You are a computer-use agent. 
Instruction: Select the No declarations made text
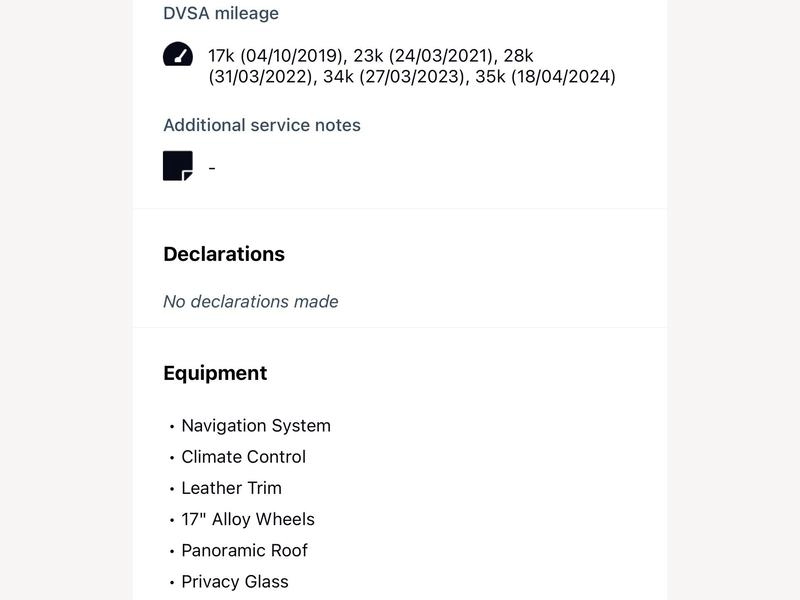point(251,302)
